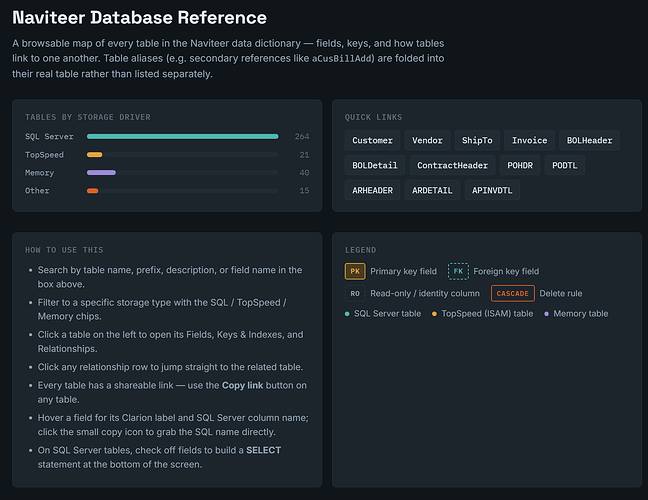Click the Foreign key field label

point(506,271)
